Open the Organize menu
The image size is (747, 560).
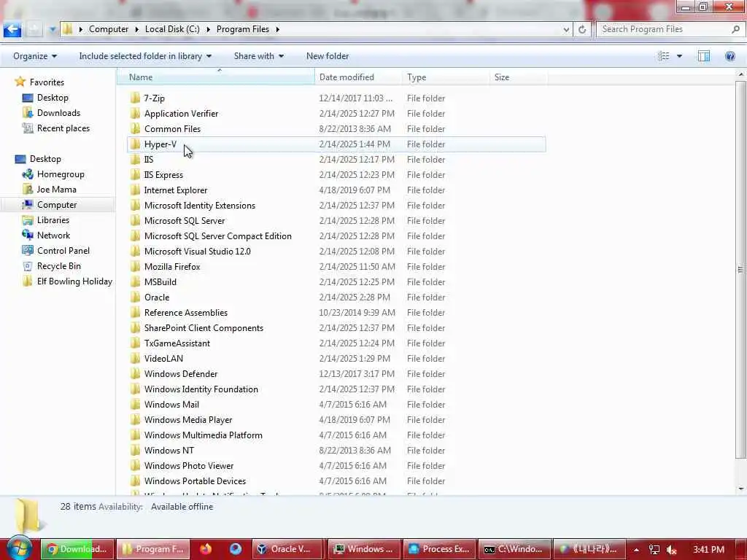coord(35,56)
